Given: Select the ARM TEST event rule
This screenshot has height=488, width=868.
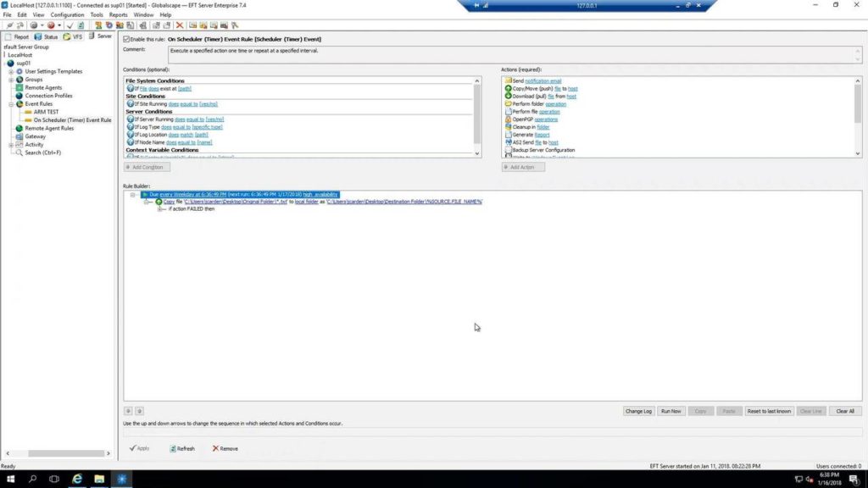Looking at the screenshot, I should pos(46,112).
